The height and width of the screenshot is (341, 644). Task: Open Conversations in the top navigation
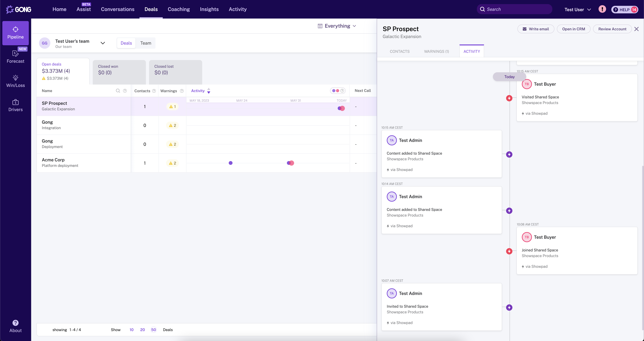click(x=117, y=9)
